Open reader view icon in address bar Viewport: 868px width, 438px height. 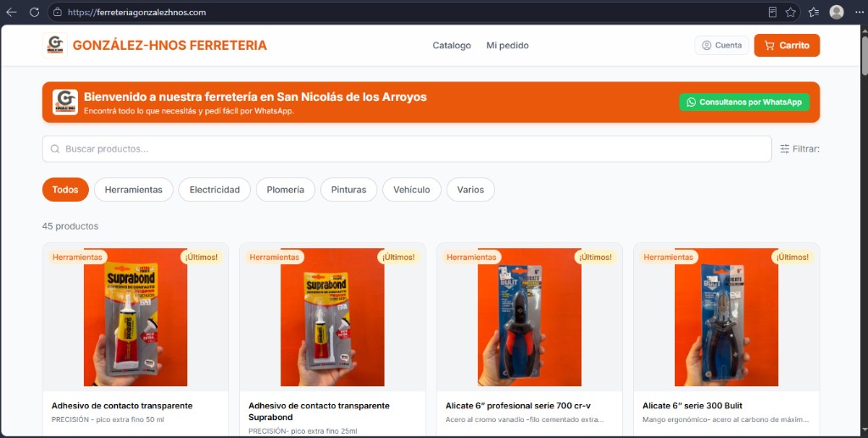pos(772,12)
